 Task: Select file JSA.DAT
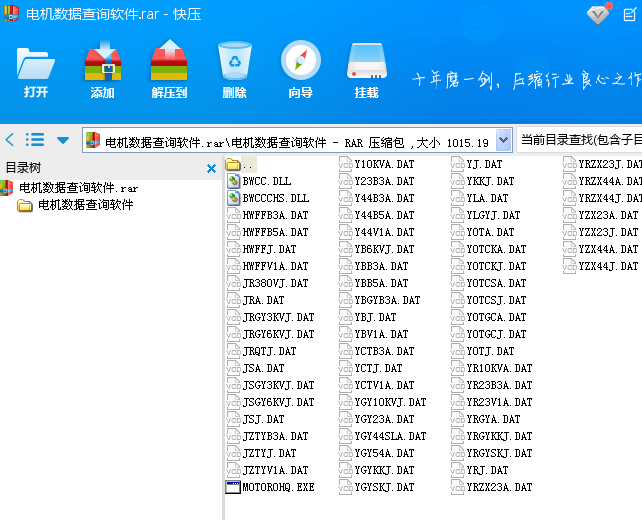pos(255,368)
